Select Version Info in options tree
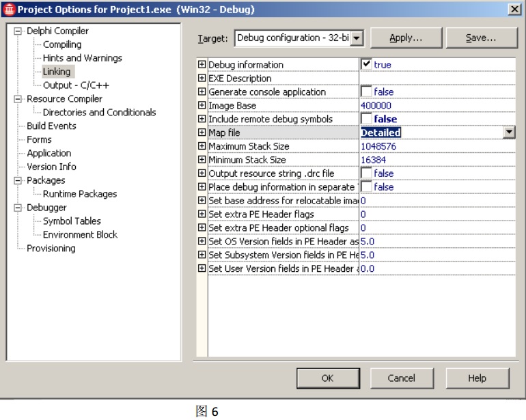The width and height of the screenshot is (526, 420). (x=51, y=167)
